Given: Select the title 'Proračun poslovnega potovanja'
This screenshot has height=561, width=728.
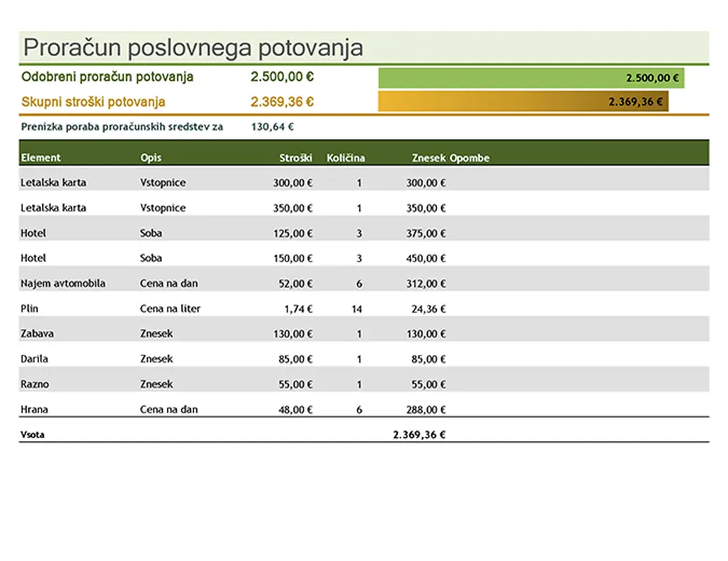Looking at the screenshot, I should [x=193, y=48].
